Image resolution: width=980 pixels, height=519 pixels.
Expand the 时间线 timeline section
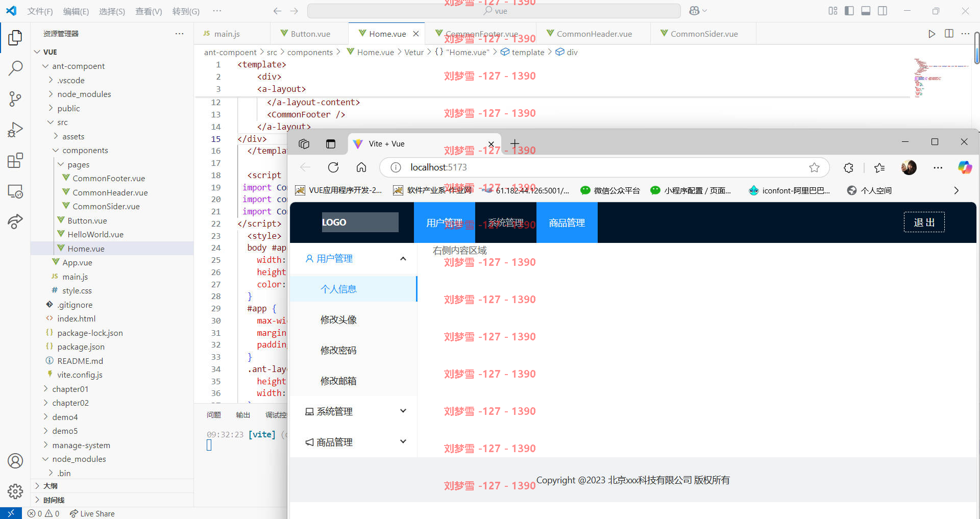pos(54,500)
